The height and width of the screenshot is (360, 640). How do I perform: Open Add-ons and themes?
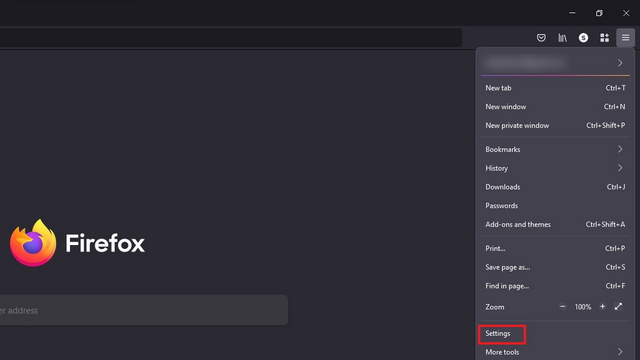click(x=555, y=224)
